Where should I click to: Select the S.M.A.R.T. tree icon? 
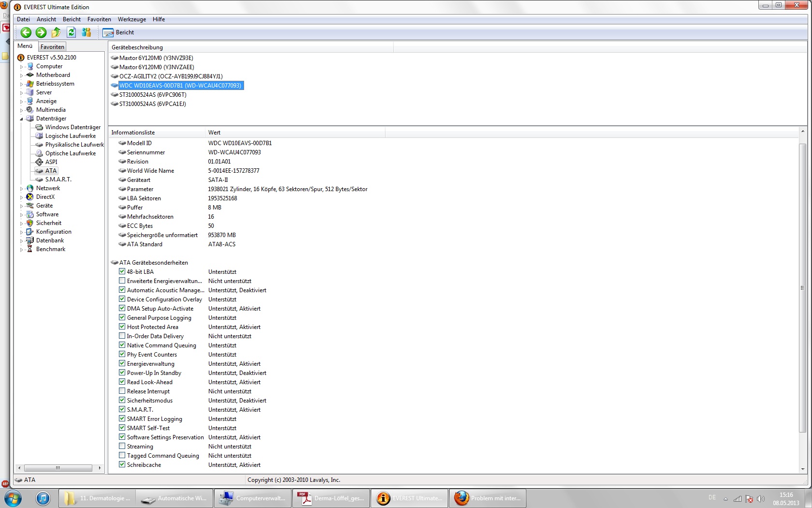click(39, 179)
